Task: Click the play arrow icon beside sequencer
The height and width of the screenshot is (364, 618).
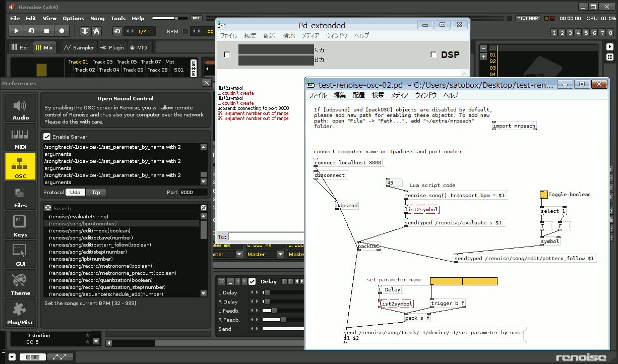Action: pyautogui.click(x=610, y=46)
